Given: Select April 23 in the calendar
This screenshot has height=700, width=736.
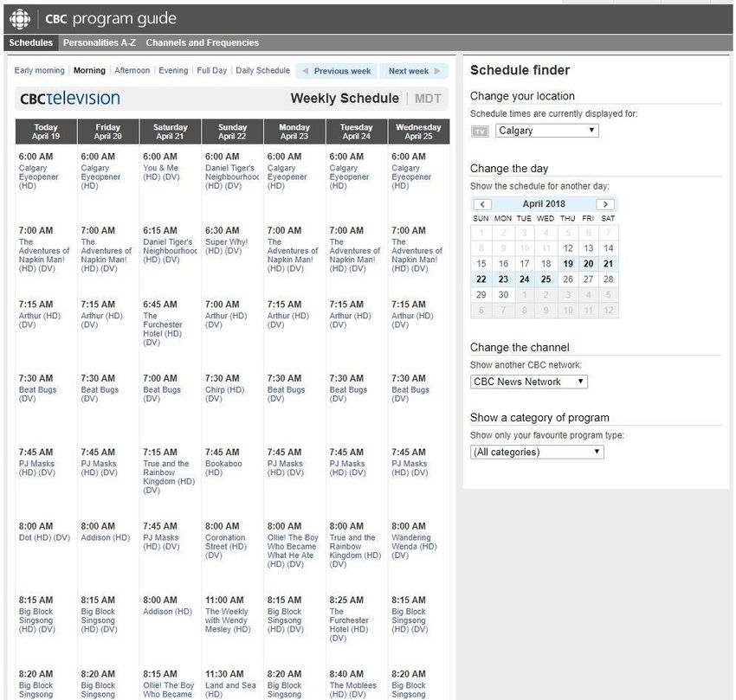Looking at the screenshot, I should click(503, 279).
